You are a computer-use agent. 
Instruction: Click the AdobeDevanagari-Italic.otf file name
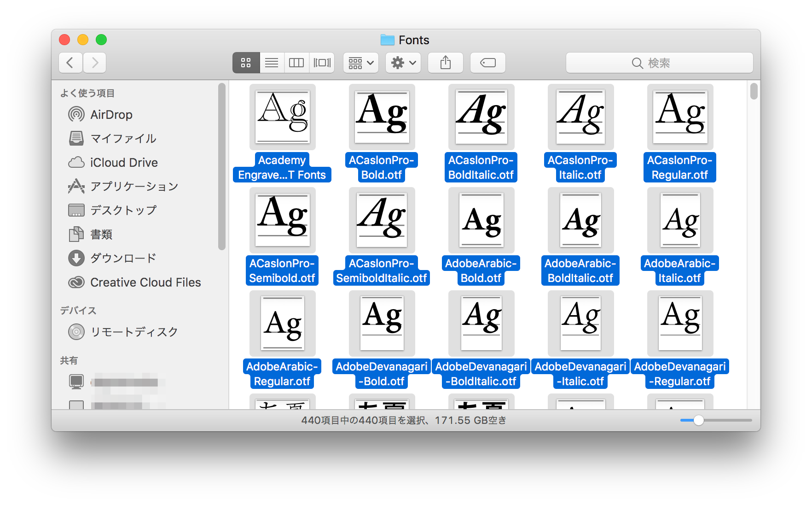(x=580, y=374)
